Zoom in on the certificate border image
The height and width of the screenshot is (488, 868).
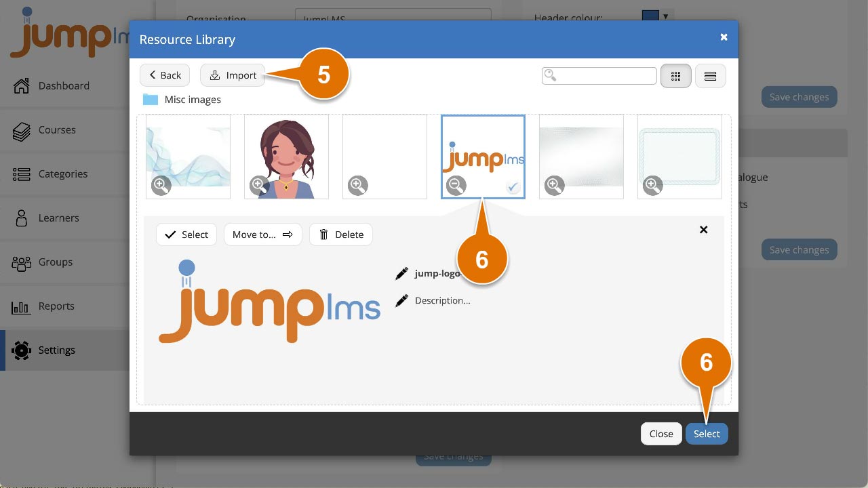(652, 185)
